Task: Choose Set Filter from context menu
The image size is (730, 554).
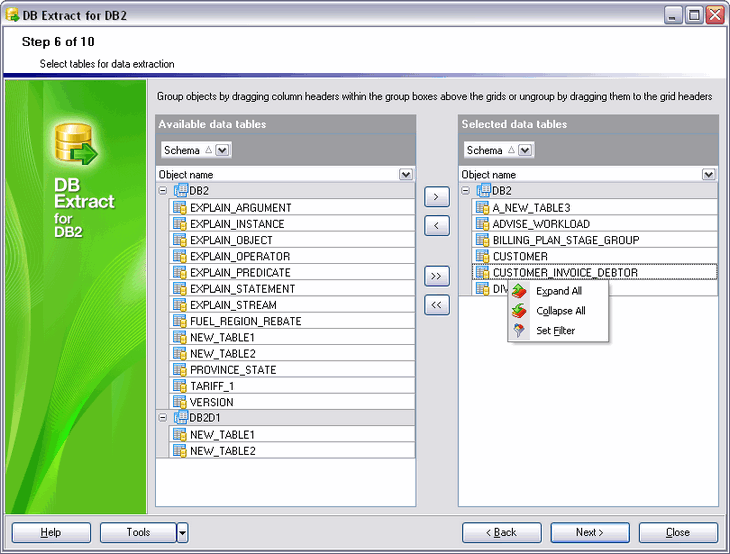Action: 558,331
